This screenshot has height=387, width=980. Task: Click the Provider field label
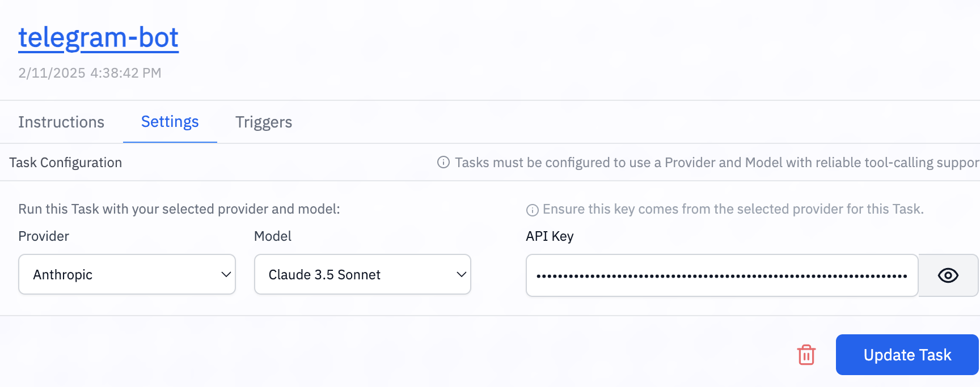tap(44, 236)
